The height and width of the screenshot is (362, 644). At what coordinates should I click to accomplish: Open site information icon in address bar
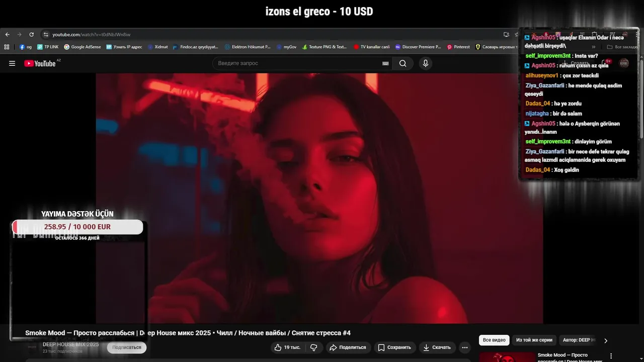[46, 35]
